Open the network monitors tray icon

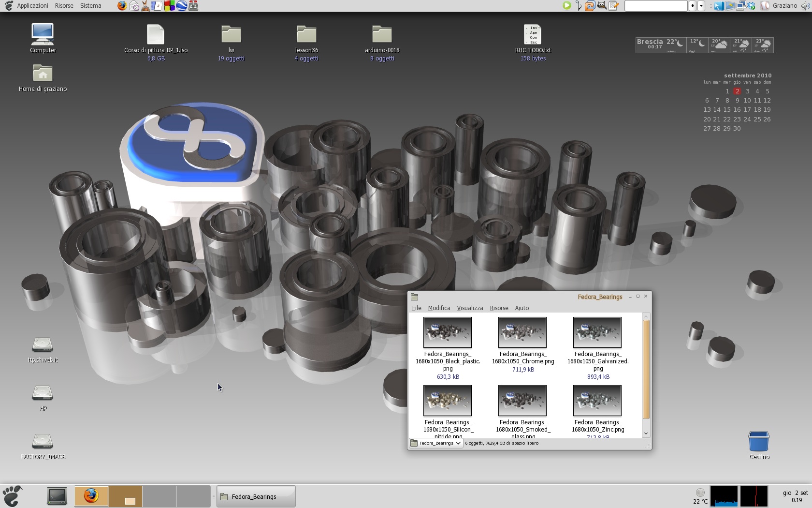click(x=740, y=6)
